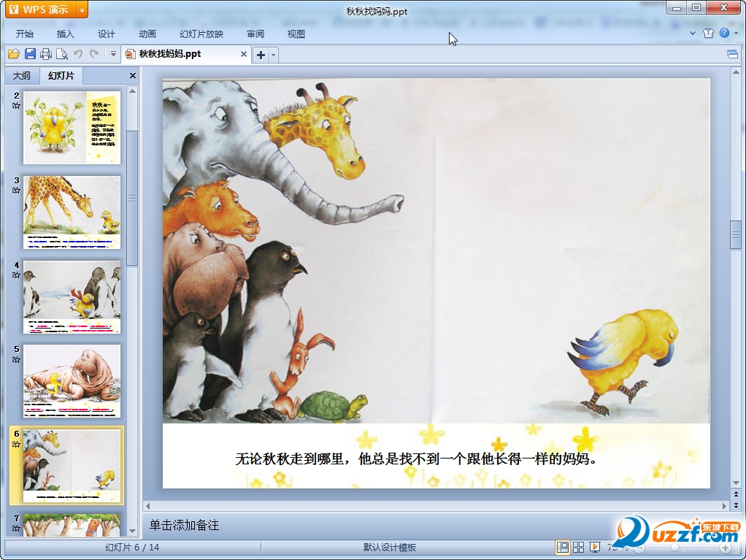Screen dimensions: 746x560
Task: Click animation star icon beside slide 6
Action: (x=16, y=445)
